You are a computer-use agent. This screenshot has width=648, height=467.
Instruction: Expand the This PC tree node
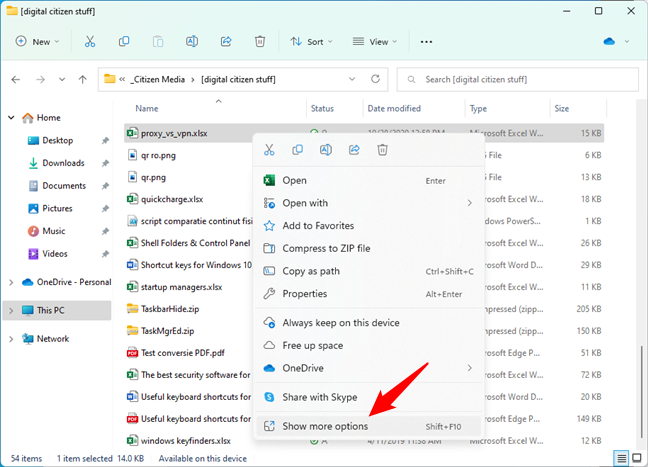tap(11, 311)
